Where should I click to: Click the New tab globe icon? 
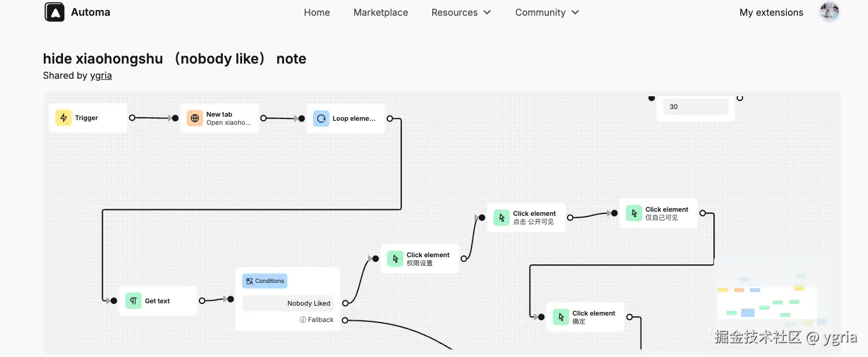coord(195,118)
